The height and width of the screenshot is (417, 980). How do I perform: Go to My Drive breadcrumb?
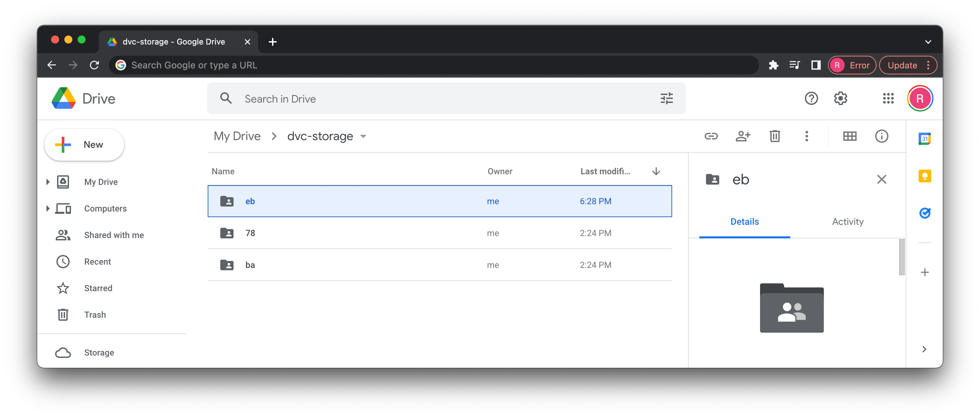click(x=237, y=136)
